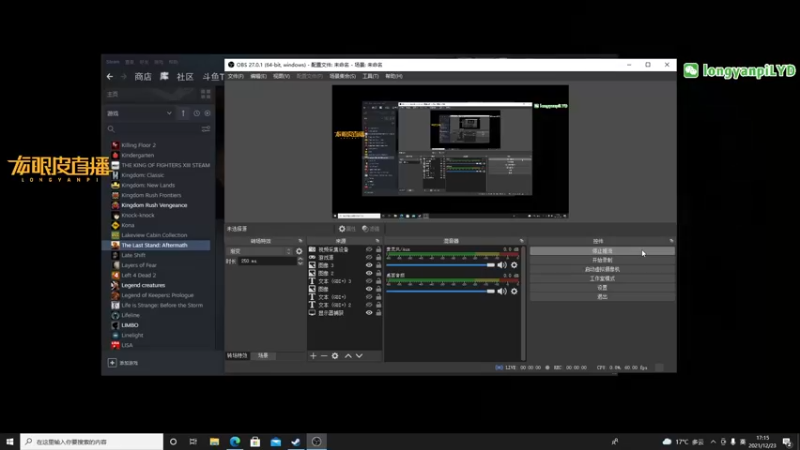This screenshot has width=800, height=450.
Task: Adjust the microphone volume slider
Action: [440, 265]
